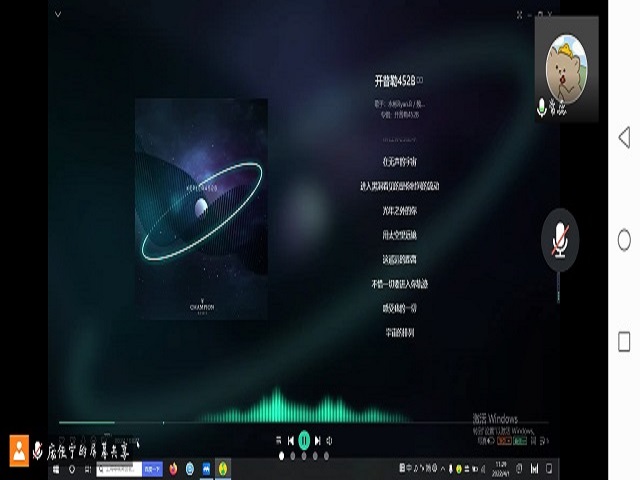The height and width of the screenshot is (480, 640).
Task: Click the song title 开普勒452B
Action: tap(394, 80)
